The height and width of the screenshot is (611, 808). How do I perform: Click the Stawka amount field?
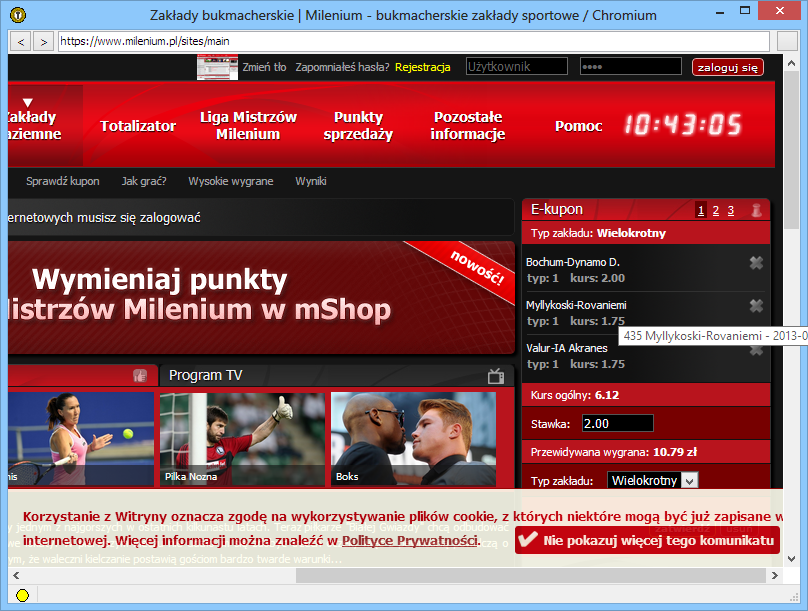[x=618, y=423]
